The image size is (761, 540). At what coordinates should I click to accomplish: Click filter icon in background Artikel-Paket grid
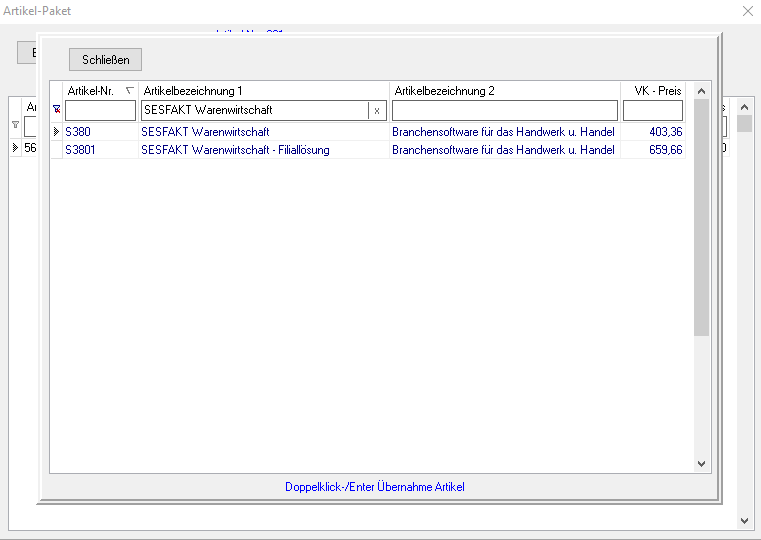point(16,125)
